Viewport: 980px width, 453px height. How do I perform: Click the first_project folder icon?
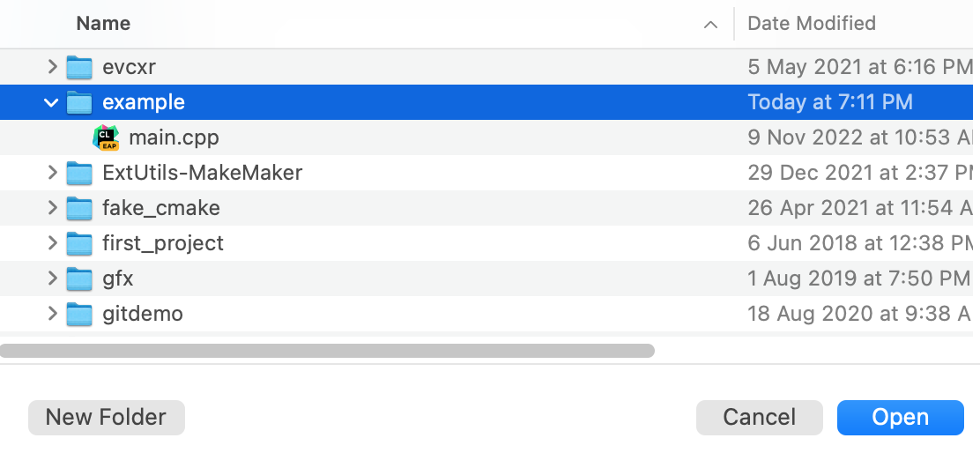79,243
